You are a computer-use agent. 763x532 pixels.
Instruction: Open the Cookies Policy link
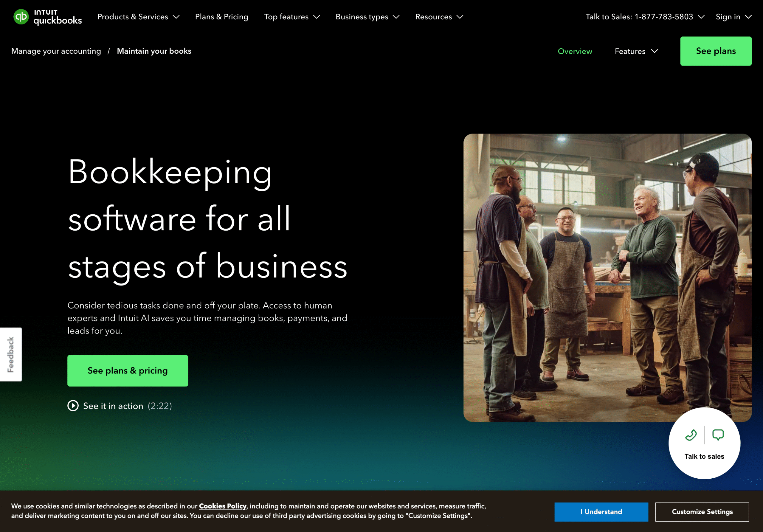tap(223, 506)
